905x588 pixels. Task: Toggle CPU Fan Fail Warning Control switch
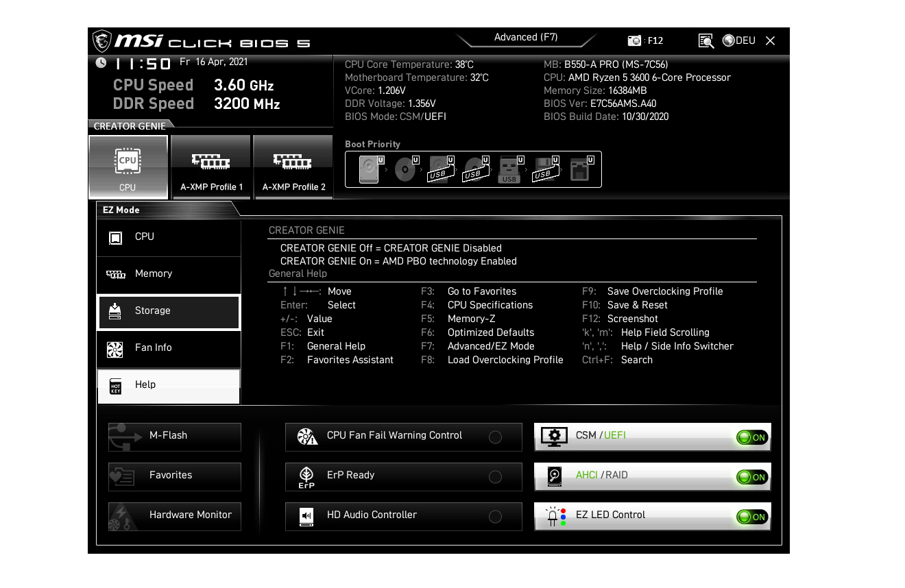tap(495, 437)
